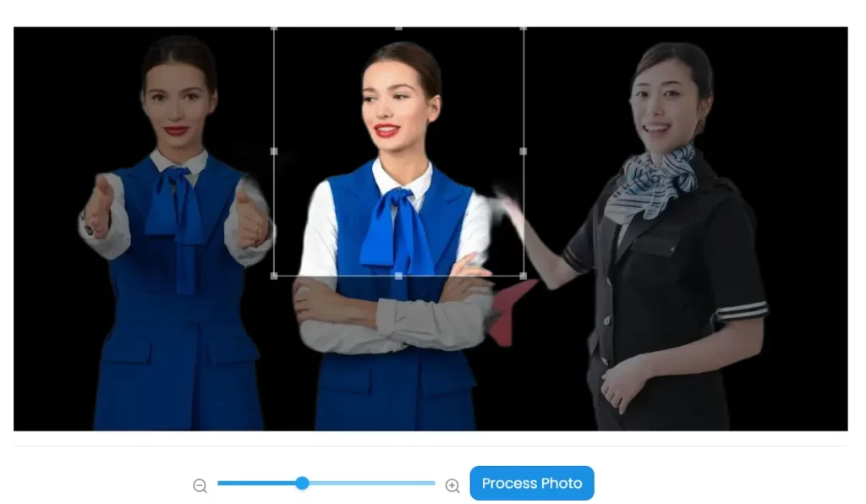
Task: Click the left-edge middle crop handle
Action: 274,151
